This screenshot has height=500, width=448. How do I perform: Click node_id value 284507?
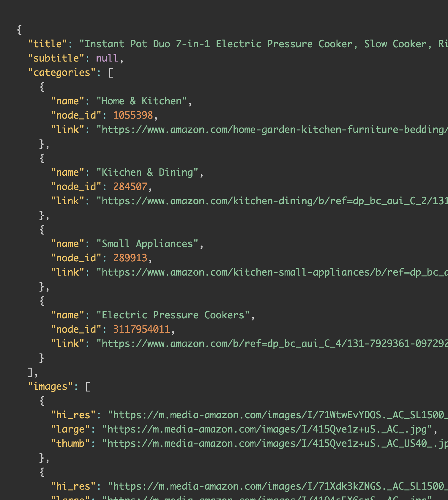130,187
